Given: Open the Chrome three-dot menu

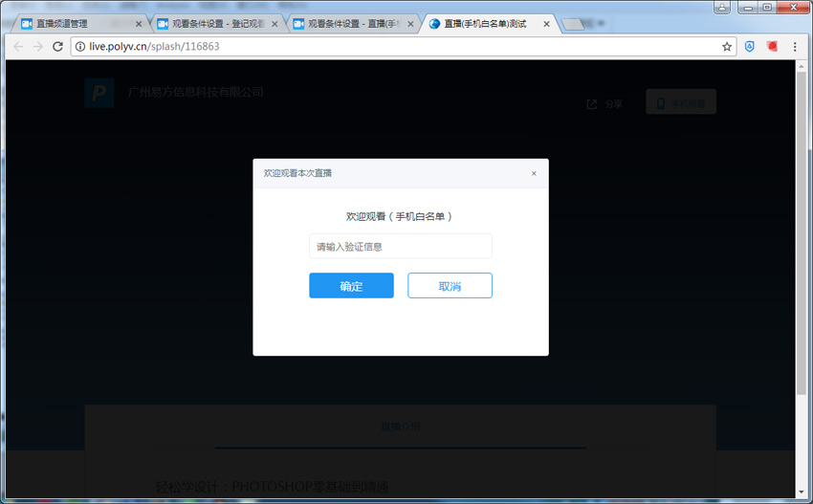Looking at the screenshot, I should click(795, 46).
